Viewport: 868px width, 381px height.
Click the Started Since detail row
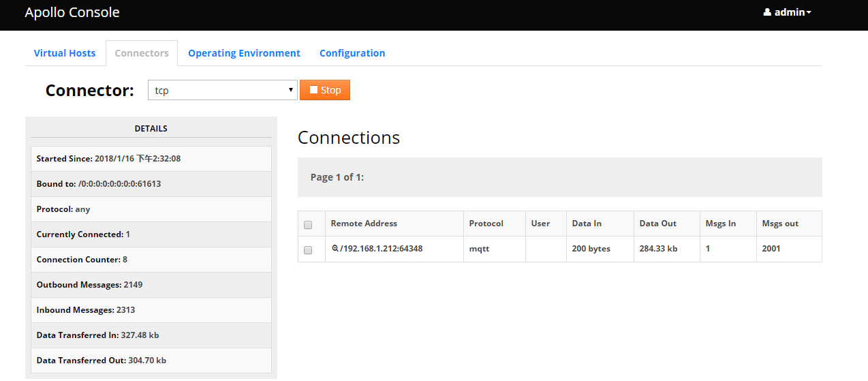pyautogui.click(x=151, y=159)
